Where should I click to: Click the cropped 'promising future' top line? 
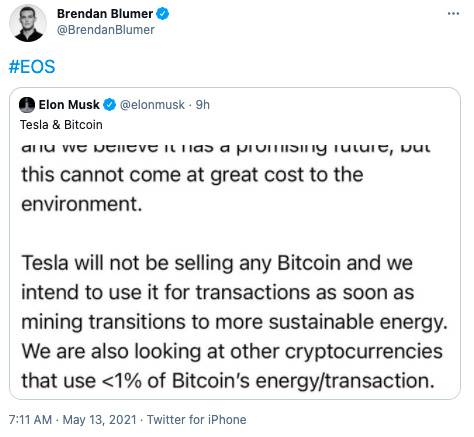(226, 148)
